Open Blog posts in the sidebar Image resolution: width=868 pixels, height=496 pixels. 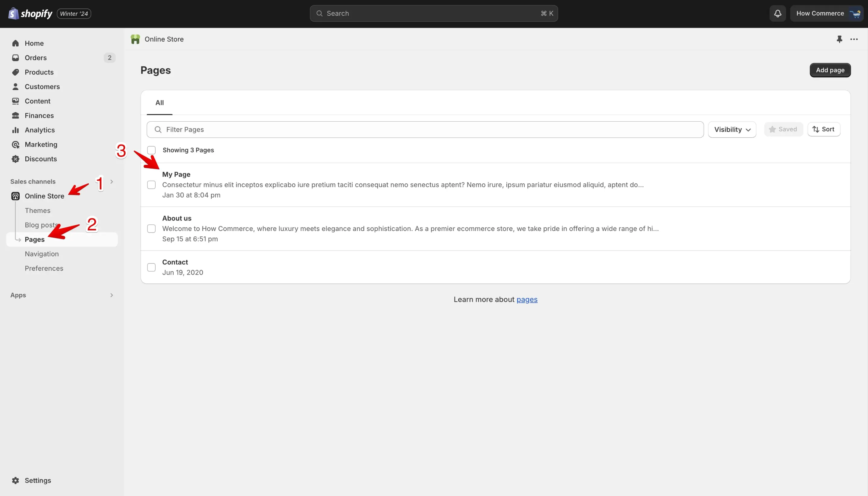pos(41,225)
